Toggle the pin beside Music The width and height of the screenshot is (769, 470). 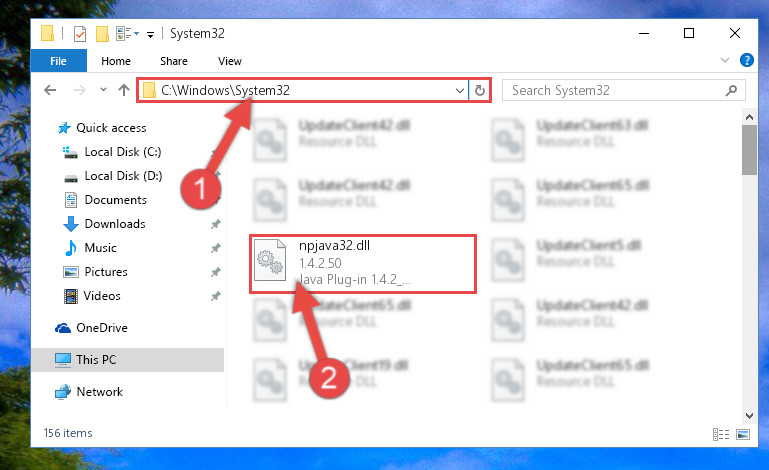(x=215, y=248)
